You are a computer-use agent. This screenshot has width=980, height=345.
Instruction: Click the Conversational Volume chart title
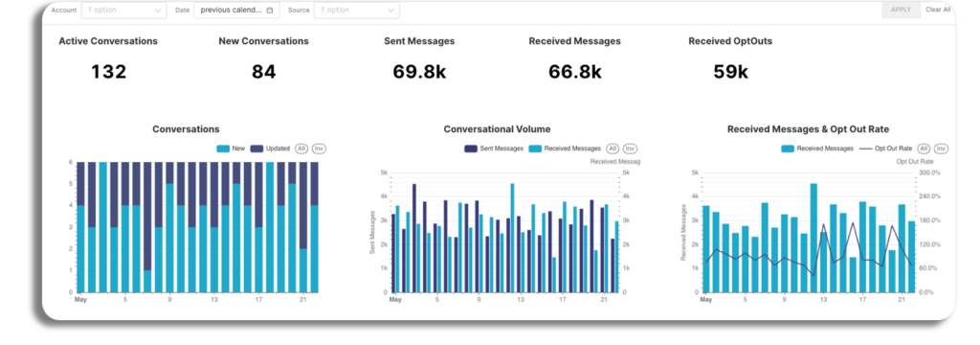[x=498, y=129]
